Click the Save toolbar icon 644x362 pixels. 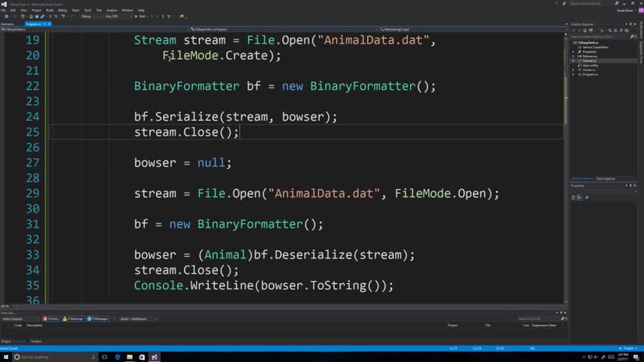click(36, 17)
